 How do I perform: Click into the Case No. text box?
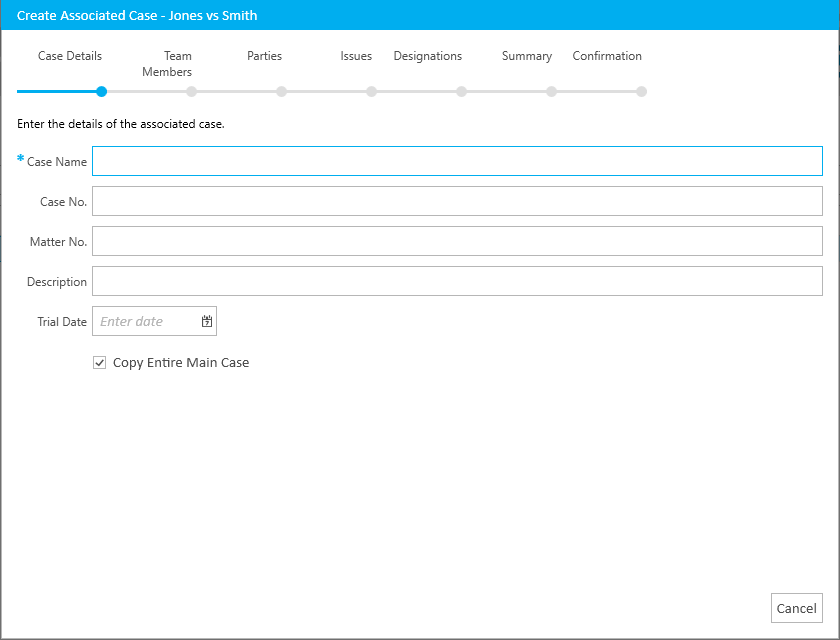457,201
